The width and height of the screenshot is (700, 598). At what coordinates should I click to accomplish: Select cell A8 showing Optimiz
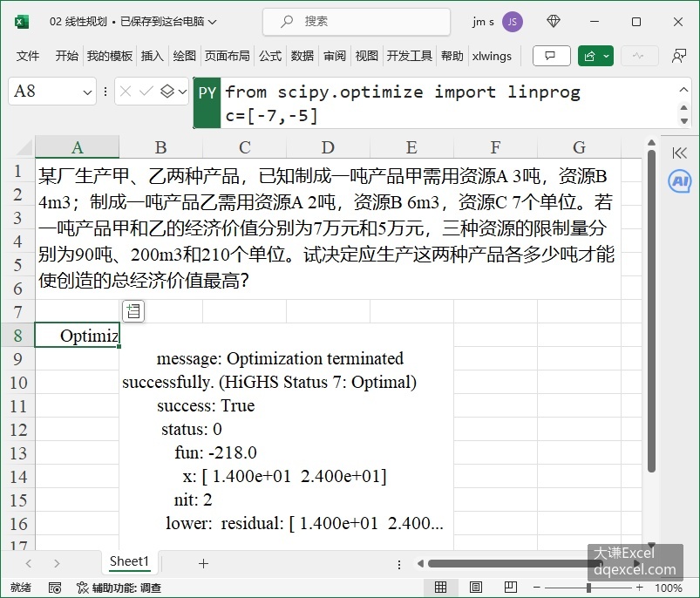click(x=78, y=335)
